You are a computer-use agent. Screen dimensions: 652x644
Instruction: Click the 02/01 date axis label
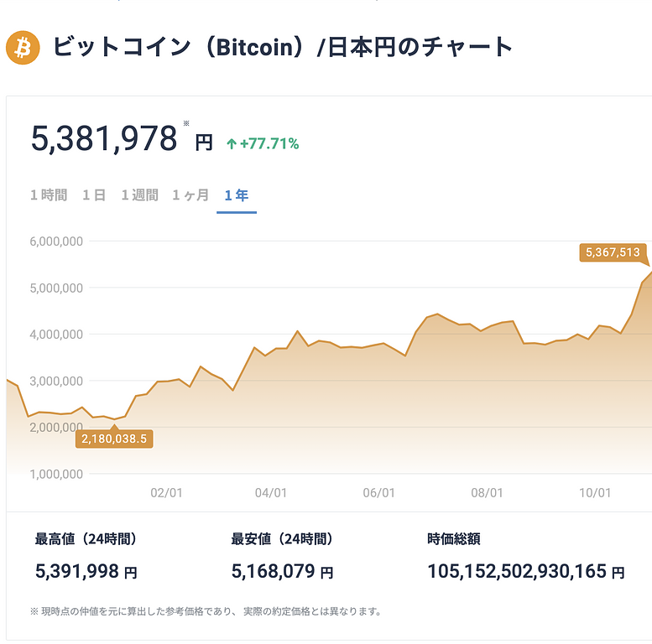(x=166, y=492)
